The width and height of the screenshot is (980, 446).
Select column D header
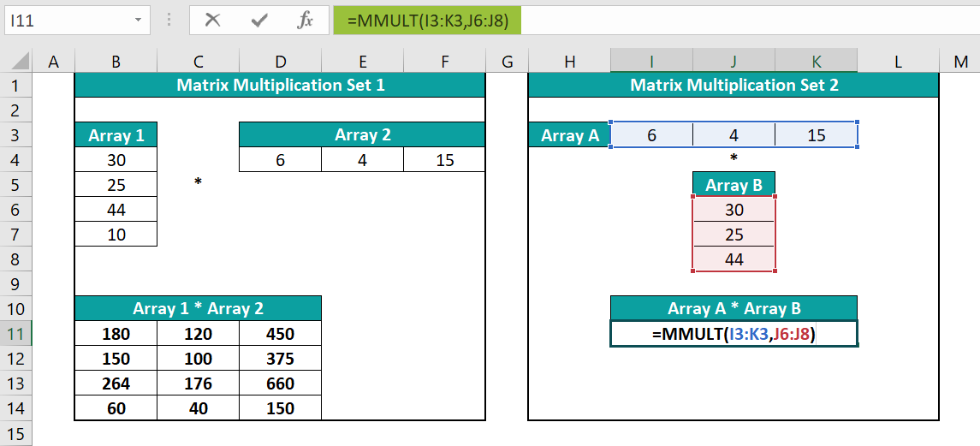click(281, 62)
